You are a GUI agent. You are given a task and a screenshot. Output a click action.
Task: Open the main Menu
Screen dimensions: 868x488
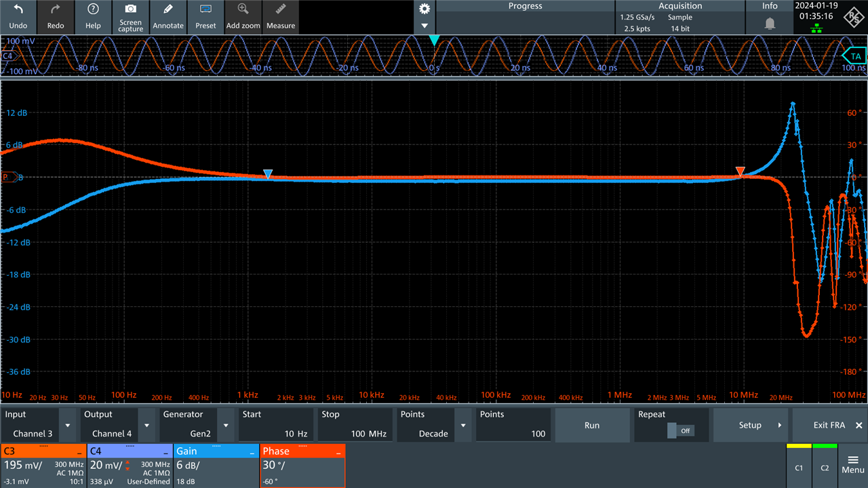click(x=853, y=465)
